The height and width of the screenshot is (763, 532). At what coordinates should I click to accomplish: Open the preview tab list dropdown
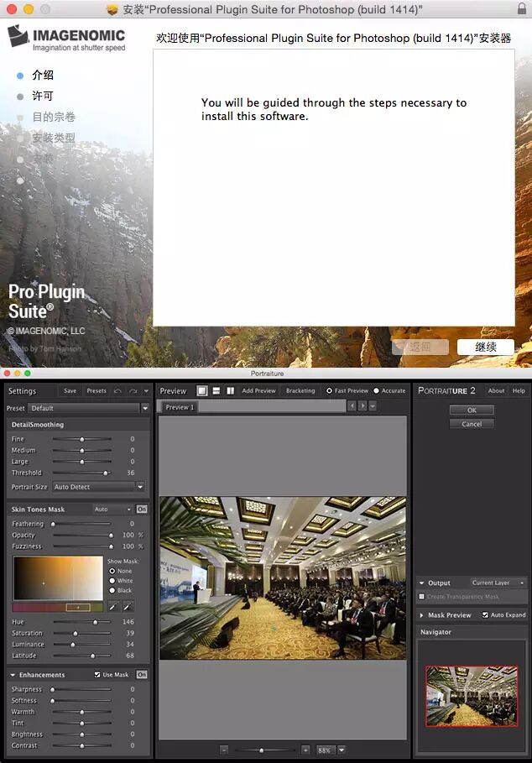click(x=373, y=405)
